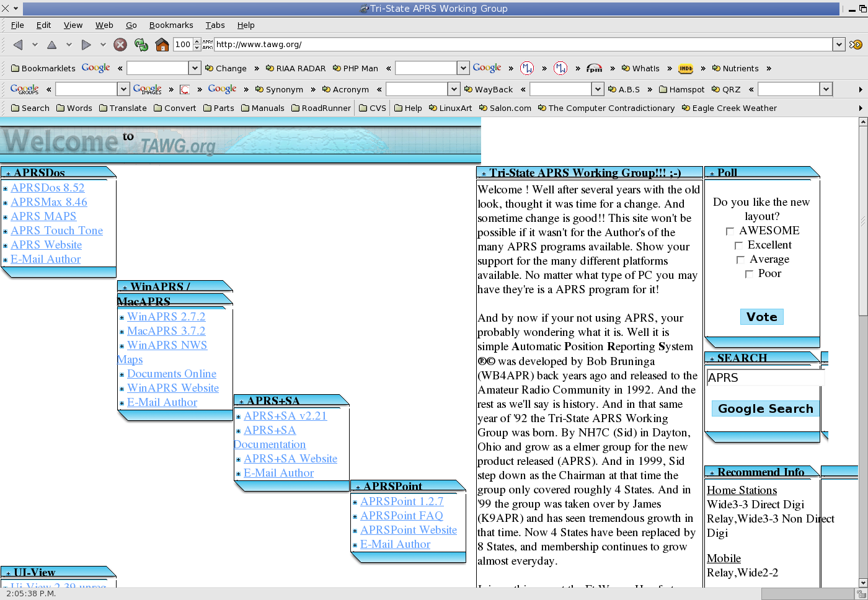868x600 pixels.
Task: Open the Google Images smart bookmark
Action: point(148,89)
